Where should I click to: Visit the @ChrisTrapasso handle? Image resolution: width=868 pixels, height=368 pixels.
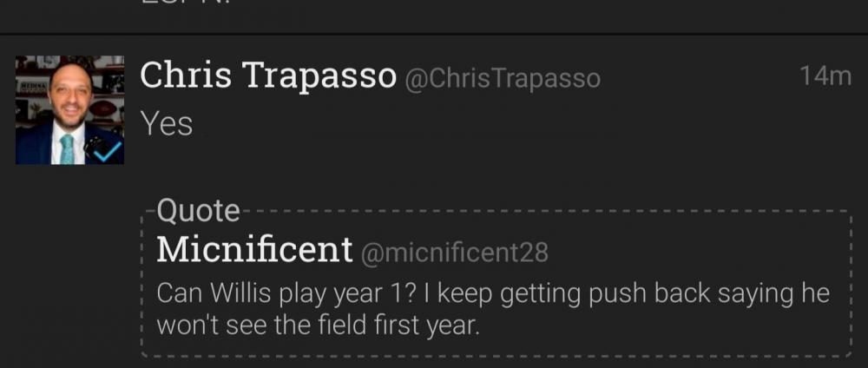(x=503, y=79)
